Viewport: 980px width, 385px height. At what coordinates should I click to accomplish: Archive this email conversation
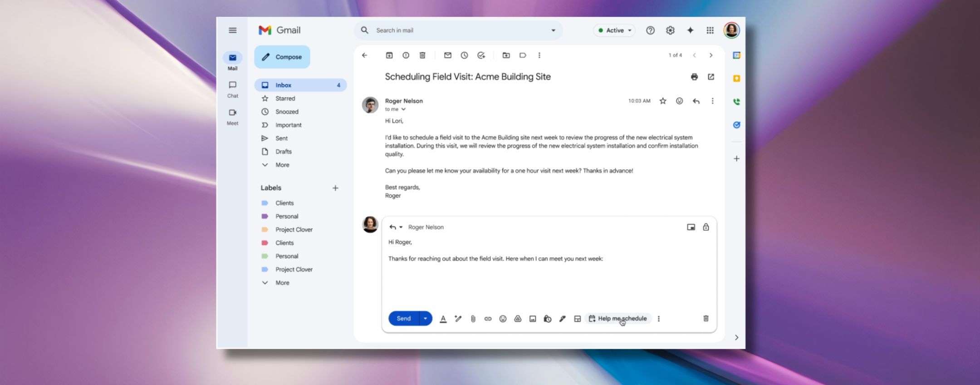389,55
